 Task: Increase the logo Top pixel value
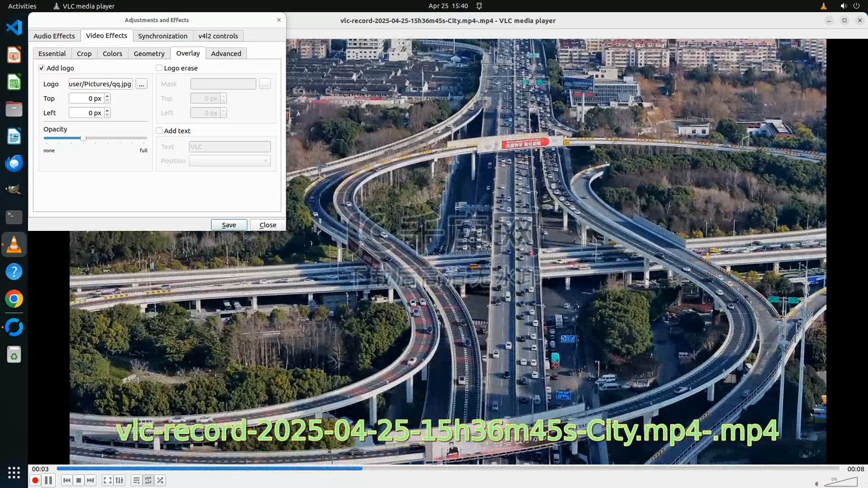tap(107, 96)
